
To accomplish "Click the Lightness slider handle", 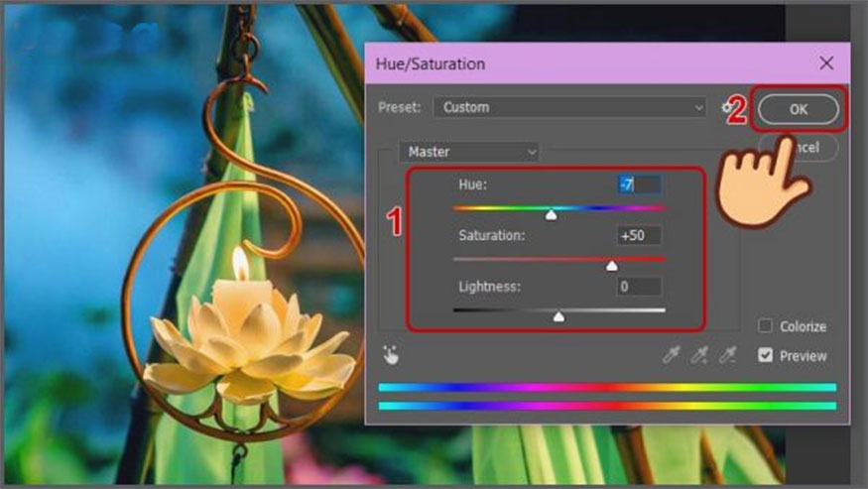I will 559,316.
